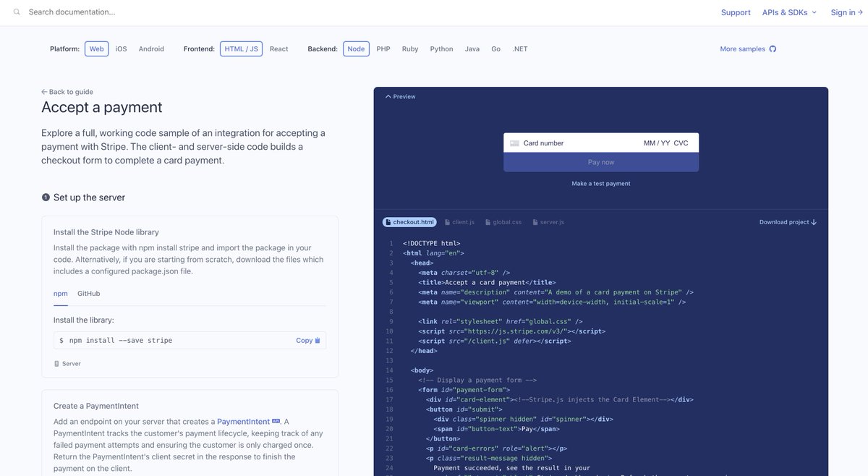Viewport: 868px width, 476px height.
Task: Click the Server file icon label
Action: click(67, 364)
